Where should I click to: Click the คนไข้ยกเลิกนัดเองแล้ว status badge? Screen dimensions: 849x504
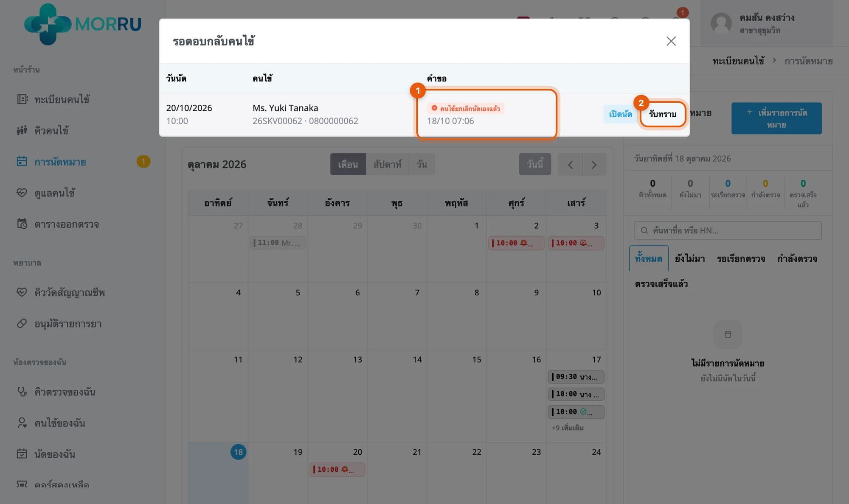tap(466, 109)
